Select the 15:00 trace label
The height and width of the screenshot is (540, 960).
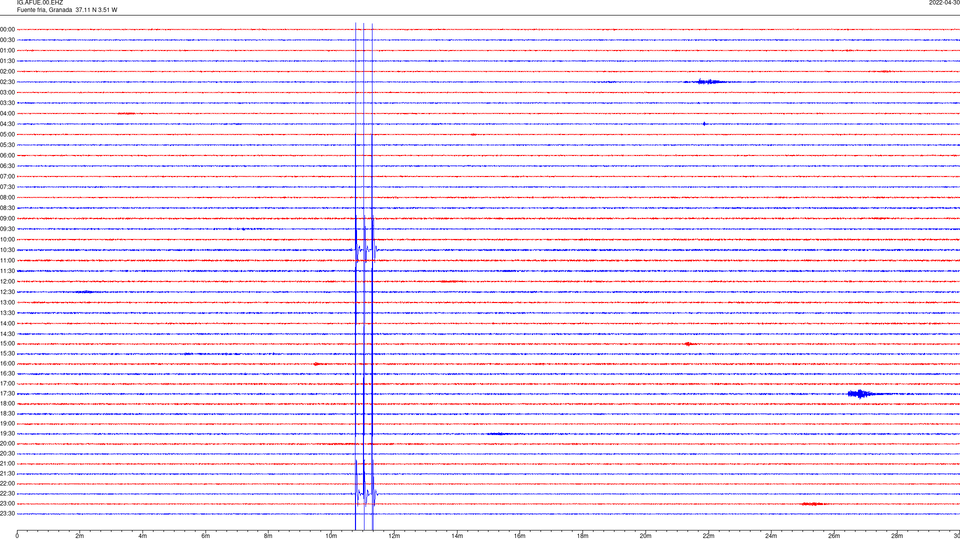(x=7, y=344)
